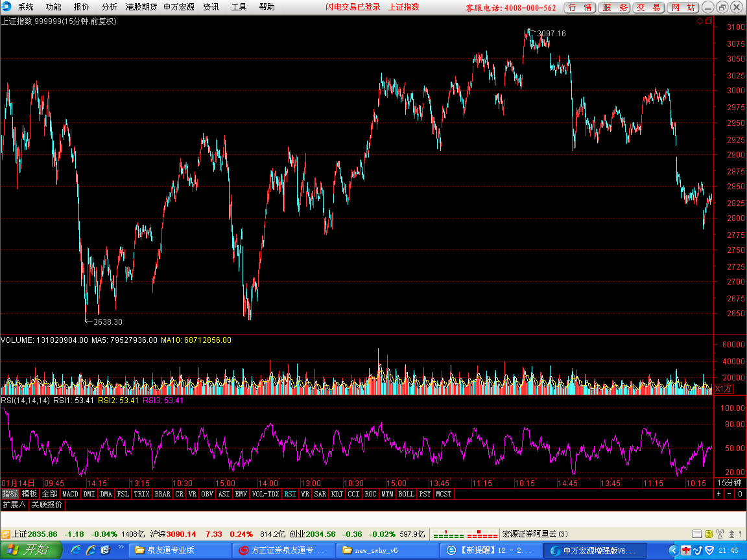Expand the 扩展∧ panel
Screen dimensions: 747x560
(14, 505)
